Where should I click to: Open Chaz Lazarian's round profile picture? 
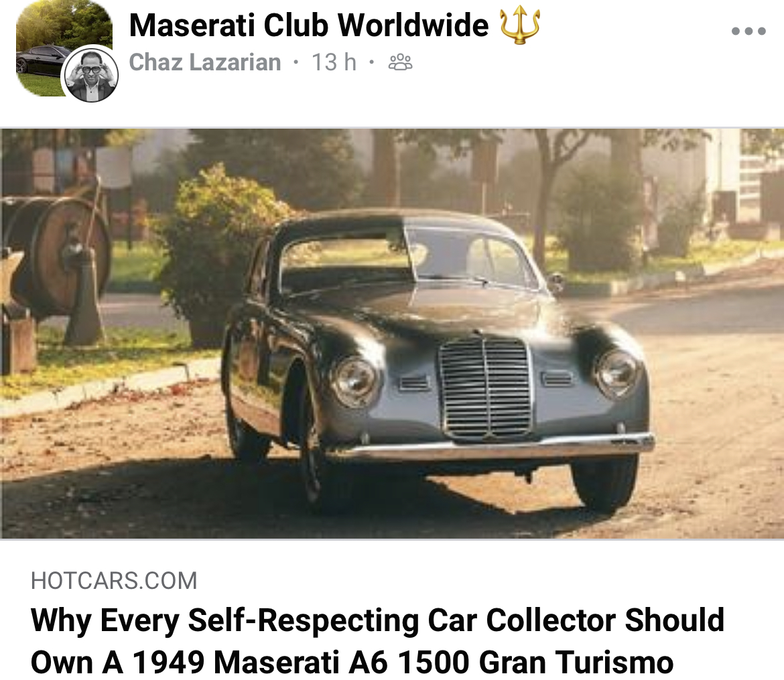tap(90, 74)
